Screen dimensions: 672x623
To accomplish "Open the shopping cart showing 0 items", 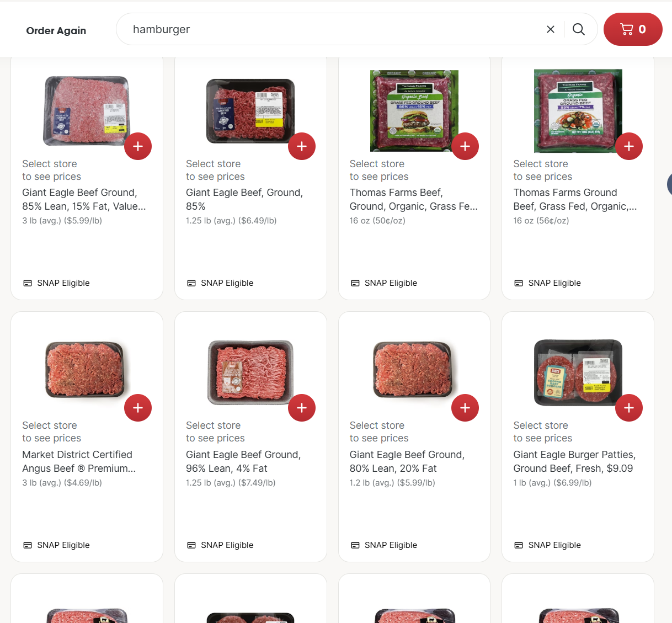I will 633,29.
